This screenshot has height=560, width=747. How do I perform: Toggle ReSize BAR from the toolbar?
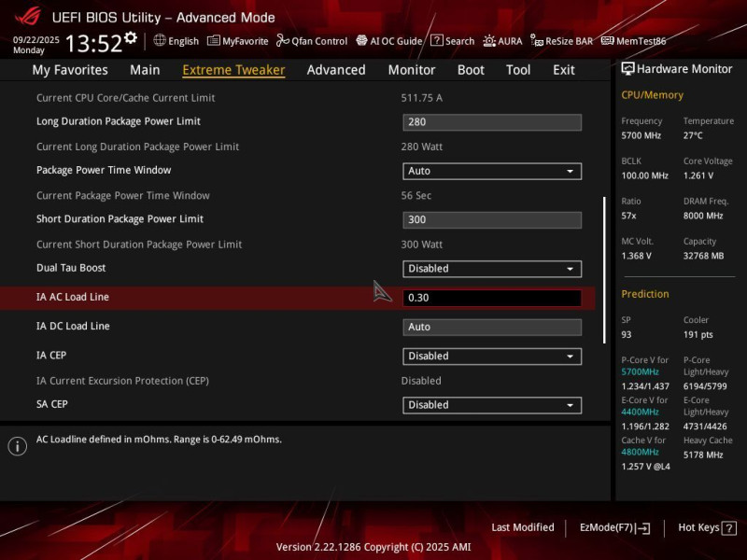[x=562, y=41]
